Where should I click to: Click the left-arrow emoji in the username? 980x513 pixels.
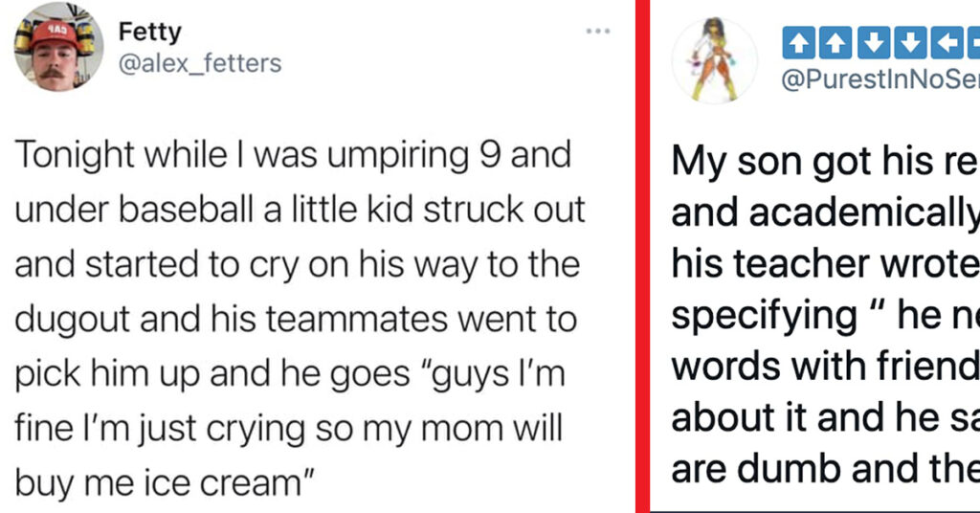947,43
